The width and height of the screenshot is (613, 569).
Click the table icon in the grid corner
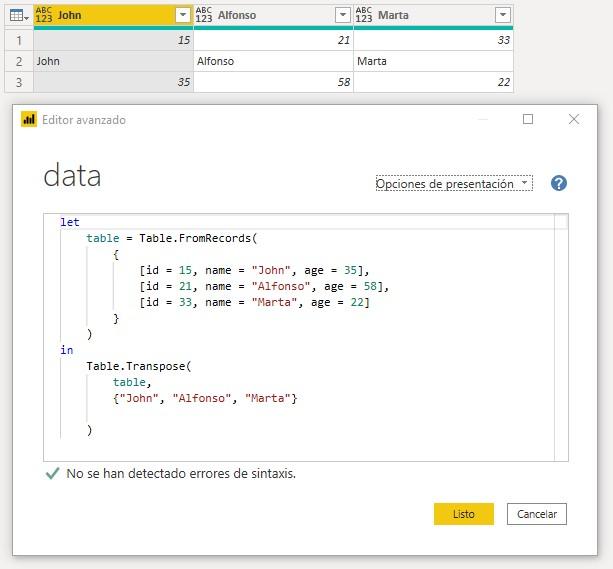point(17,15)
